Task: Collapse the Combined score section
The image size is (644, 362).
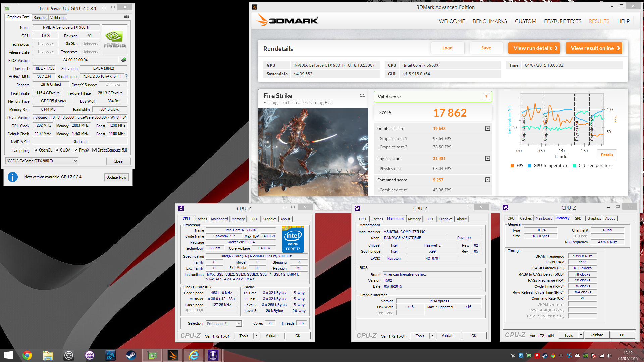Action: coord(488,180)
